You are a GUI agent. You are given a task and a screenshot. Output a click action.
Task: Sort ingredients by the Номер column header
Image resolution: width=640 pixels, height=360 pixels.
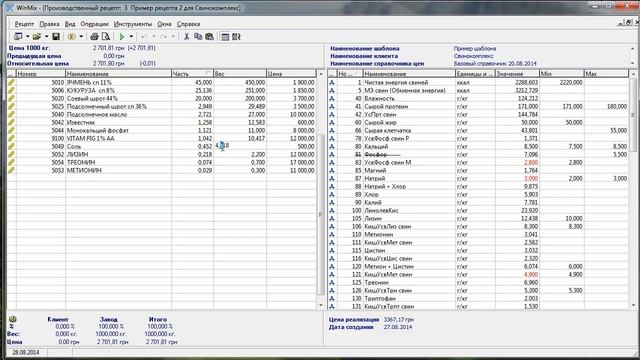(41, 74)
